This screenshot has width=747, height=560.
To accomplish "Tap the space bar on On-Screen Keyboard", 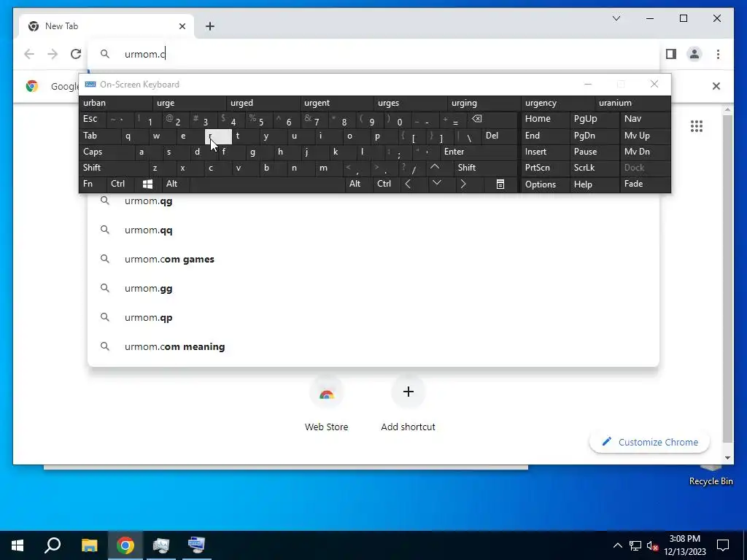I will [267, 184].
